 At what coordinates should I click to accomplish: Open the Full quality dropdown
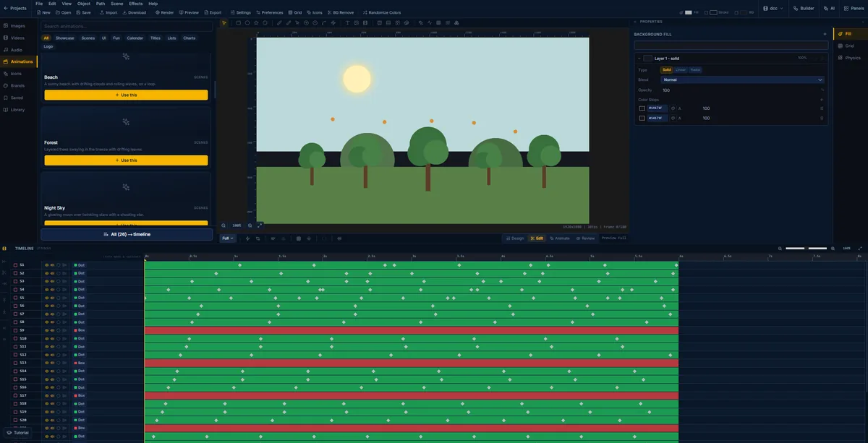(227, 238)
